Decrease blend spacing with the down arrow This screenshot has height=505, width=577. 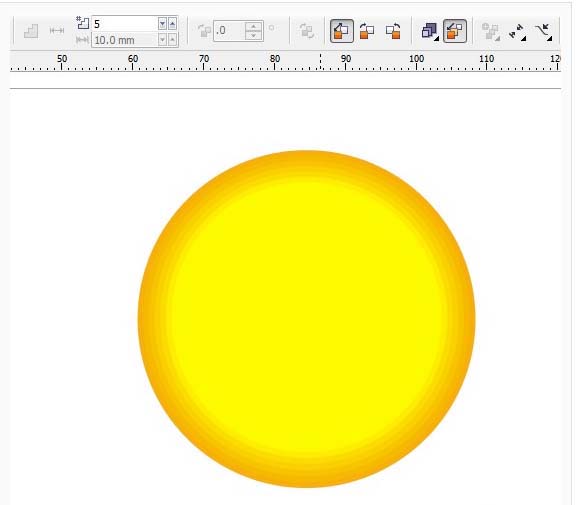pos(162,39)
